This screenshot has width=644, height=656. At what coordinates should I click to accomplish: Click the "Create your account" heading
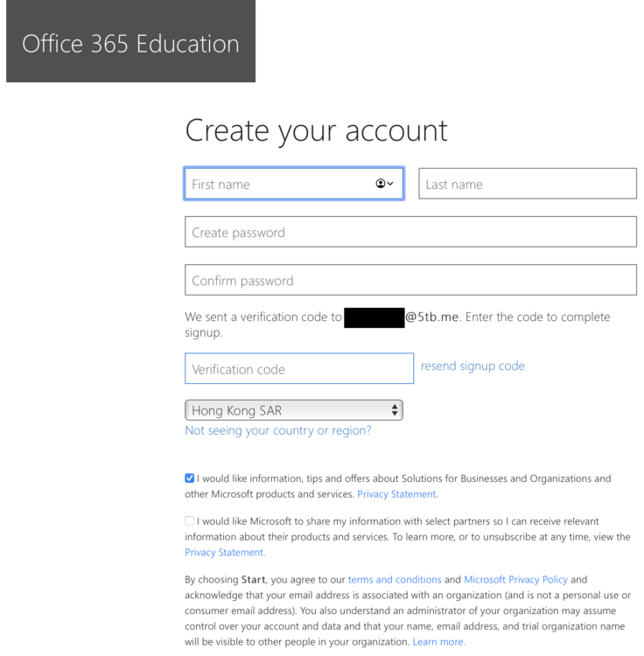click(316, 130)
